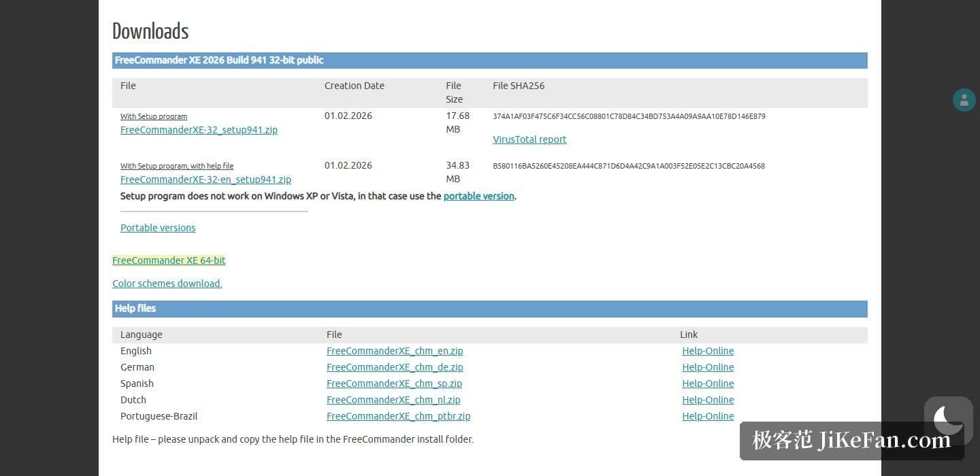Download FreeCommanderXE-32-en_setup941.zip

[x=206, y=180]
